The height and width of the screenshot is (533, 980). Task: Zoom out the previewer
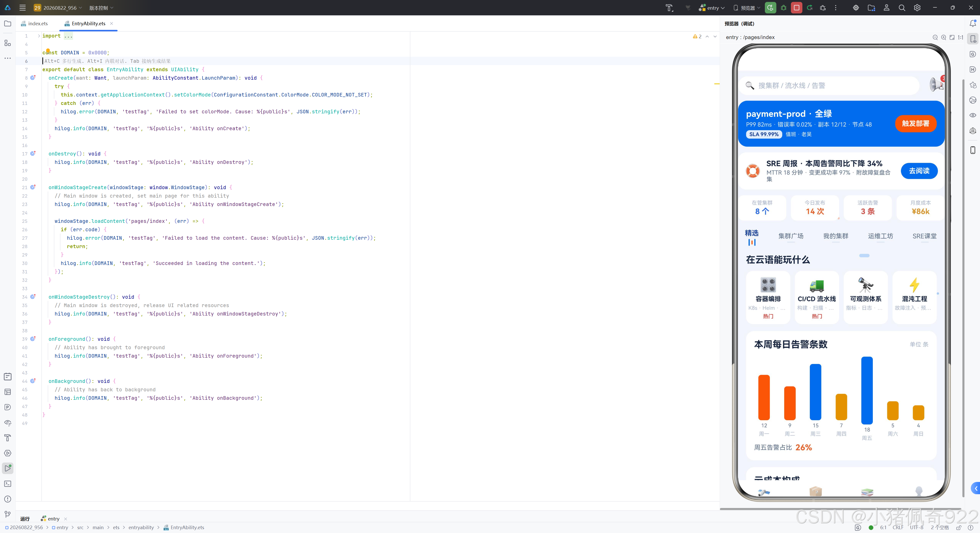(x=935, y=37)
